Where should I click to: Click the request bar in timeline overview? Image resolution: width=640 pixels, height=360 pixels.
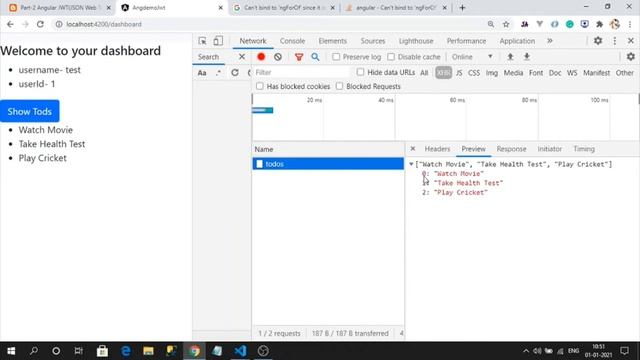coord(262,110)
